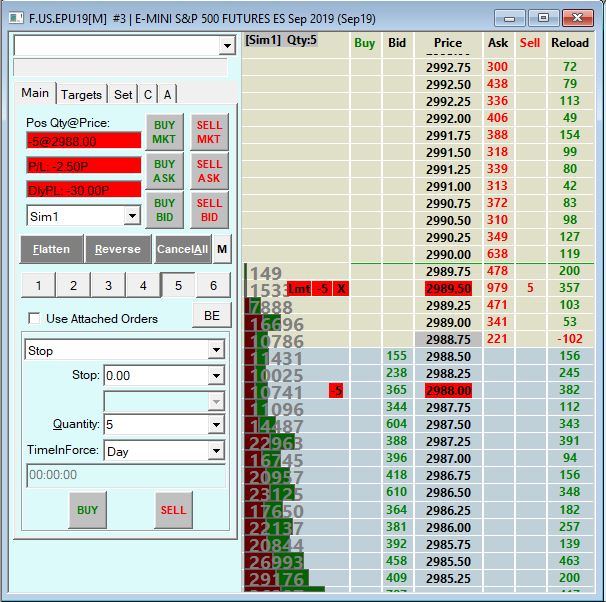Click the highlighted price 2989.50
606x602 pixels.
point(448,289)
